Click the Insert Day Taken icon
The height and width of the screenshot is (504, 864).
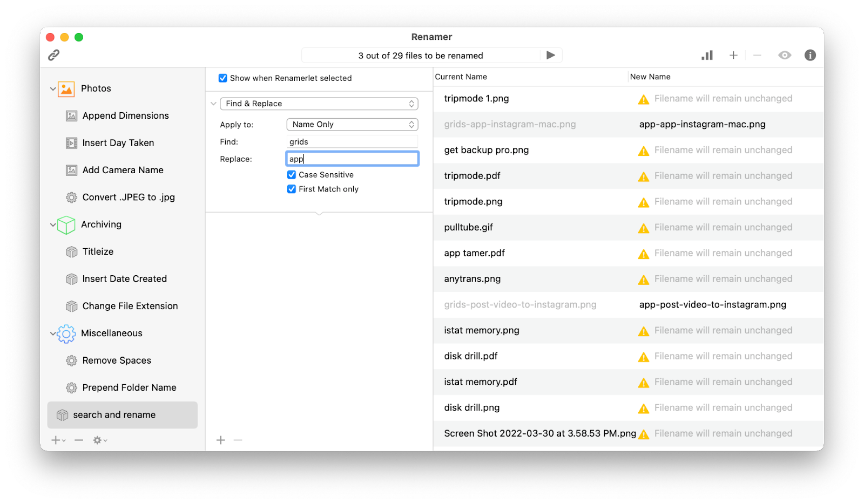click(71, 142)
